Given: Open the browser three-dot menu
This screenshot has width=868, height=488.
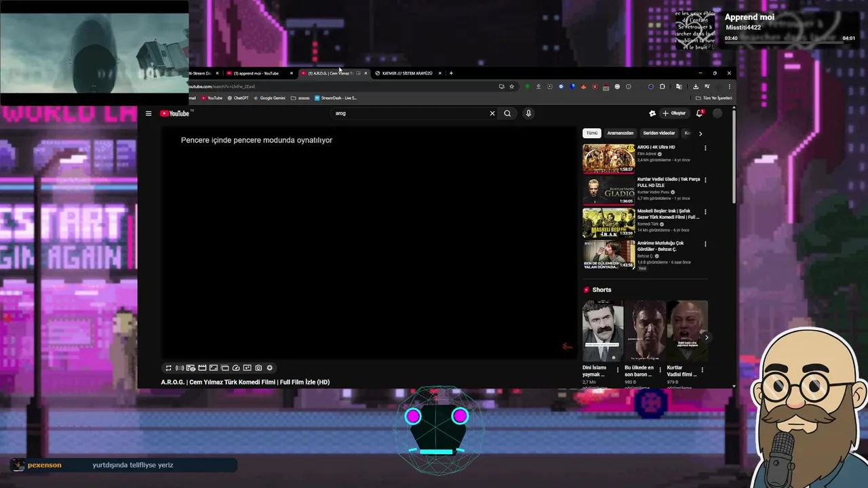Looking at the screenshot, I should click(x=729, y=86).
